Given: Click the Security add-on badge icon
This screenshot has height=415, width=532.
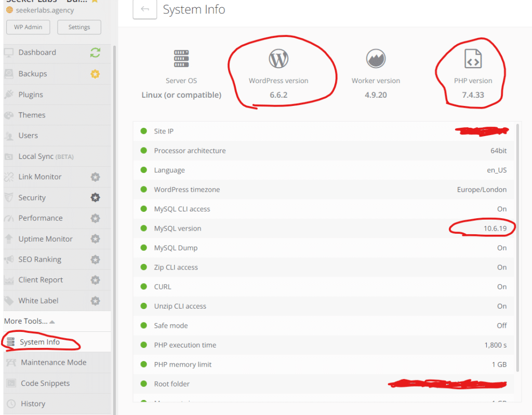Looking at the screenshot, I should 96,197.
